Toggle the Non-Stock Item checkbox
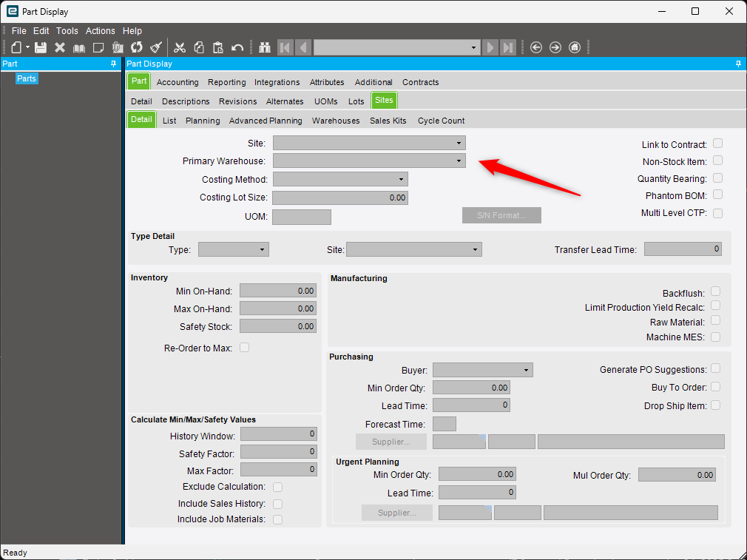This screenshot has width=747, height=560. click(x=717, y=161)
